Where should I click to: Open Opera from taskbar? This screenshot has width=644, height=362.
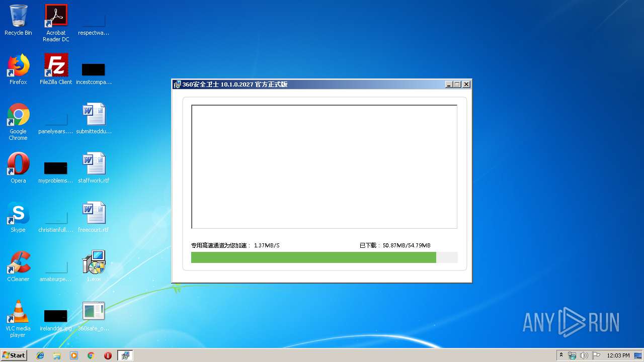point(108,355)
